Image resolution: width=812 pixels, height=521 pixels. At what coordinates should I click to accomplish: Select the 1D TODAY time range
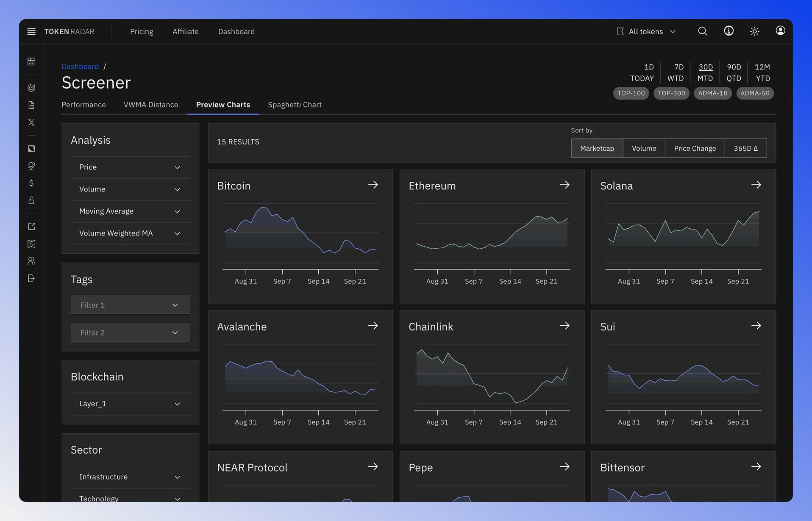point(642,72)
